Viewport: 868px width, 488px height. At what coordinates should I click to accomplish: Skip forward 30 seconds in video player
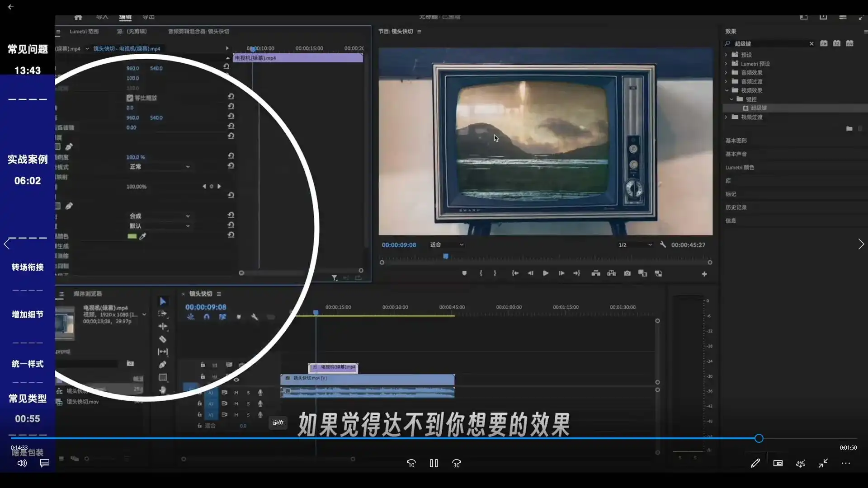click(x=457, y=463)
